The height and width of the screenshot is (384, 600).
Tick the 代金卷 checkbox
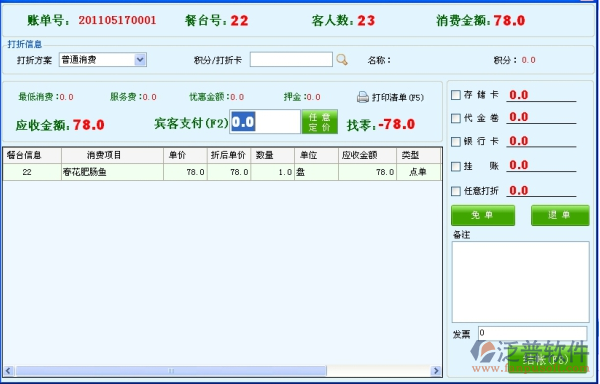[x=455, y=118]
